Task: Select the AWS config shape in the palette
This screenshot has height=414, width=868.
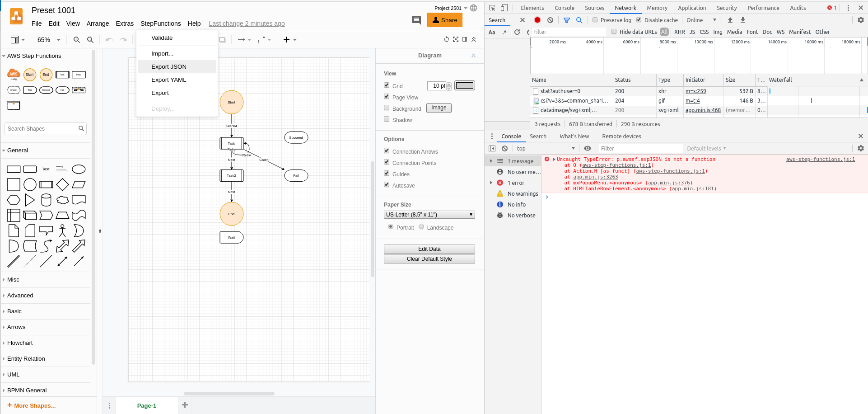Action: [13, 74]
